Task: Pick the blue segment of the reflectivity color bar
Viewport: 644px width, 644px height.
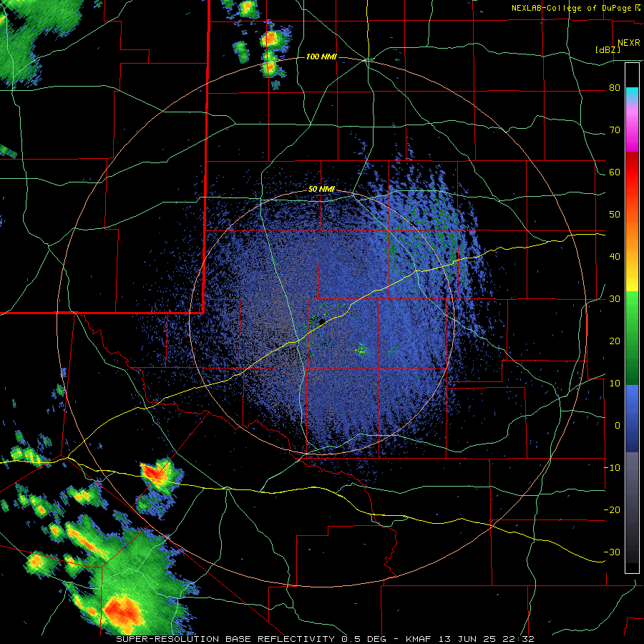Action: pos(632,419)
